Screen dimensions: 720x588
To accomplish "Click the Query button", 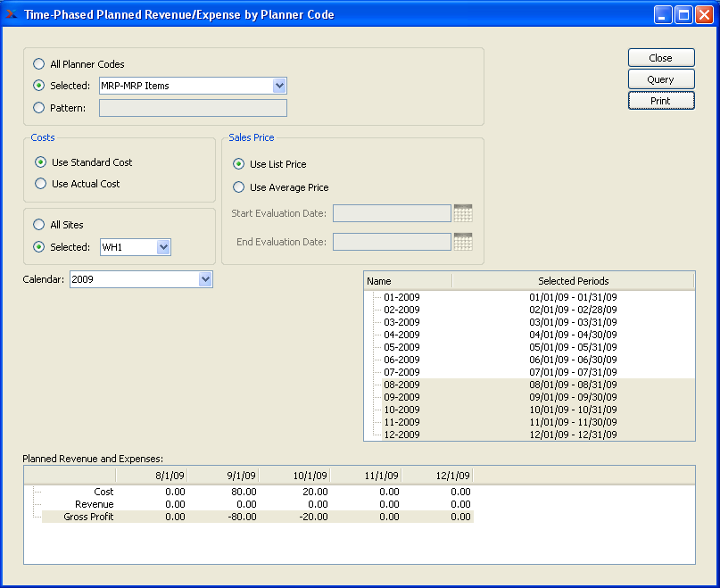I will click(x=660, y=79).
